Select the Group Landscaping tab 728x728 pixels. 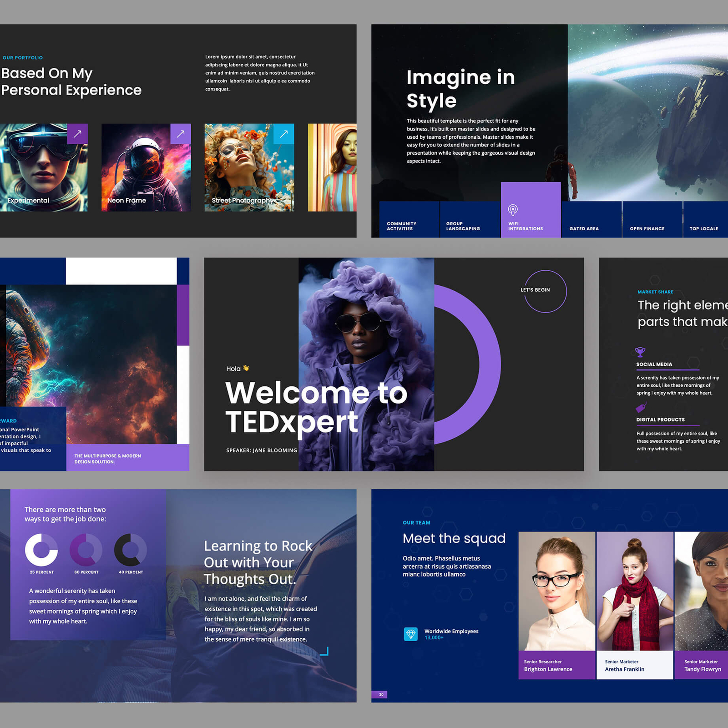[470, 219]
